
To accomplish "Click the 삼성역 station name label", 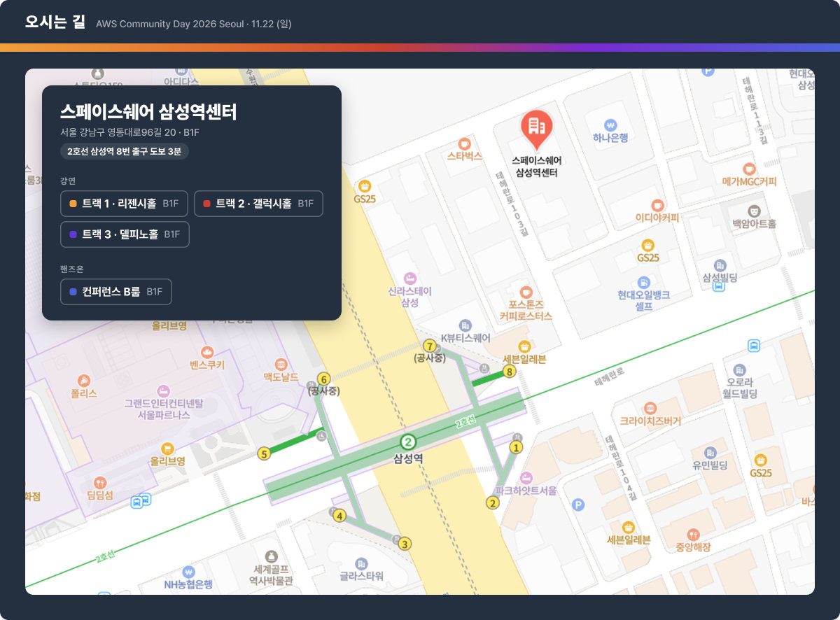I will [409, 459].
